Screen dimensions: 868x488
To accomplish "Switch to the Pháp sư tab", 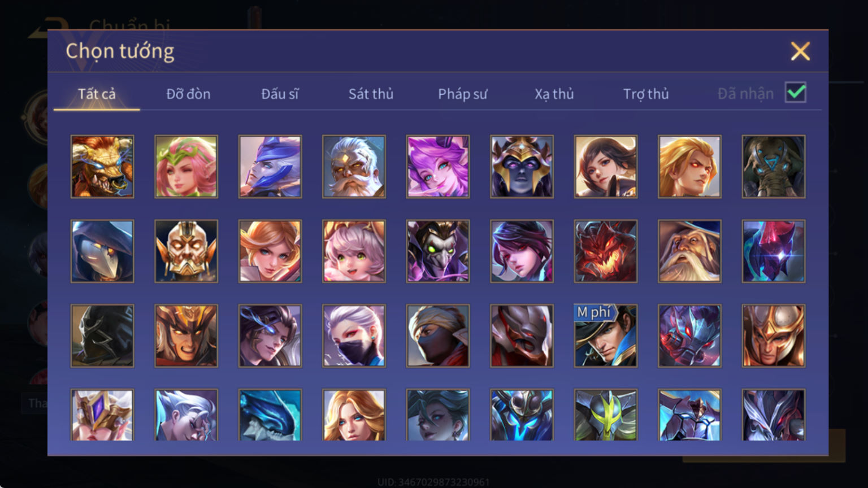I will 462,94.
